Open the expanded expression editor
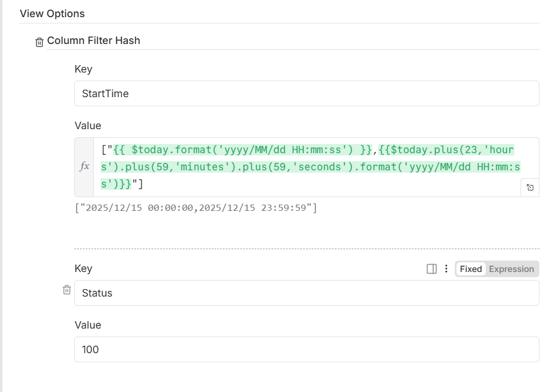 530,187
